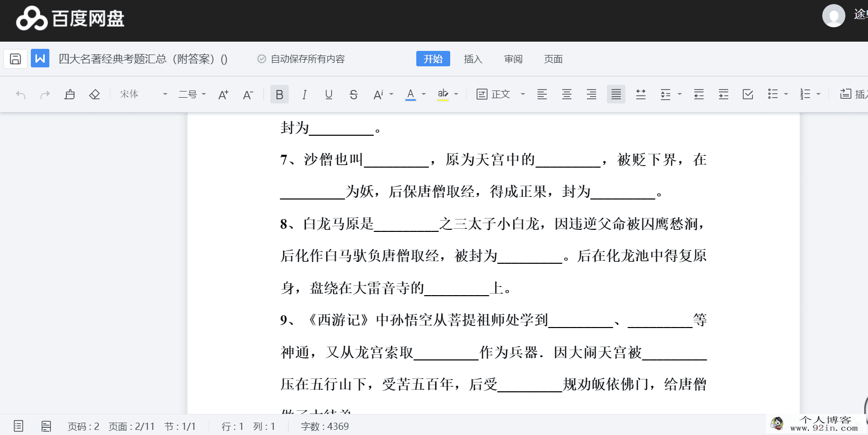Click the outline view icon in status bar
Screen dimensions: 868x435
point(19,426)
